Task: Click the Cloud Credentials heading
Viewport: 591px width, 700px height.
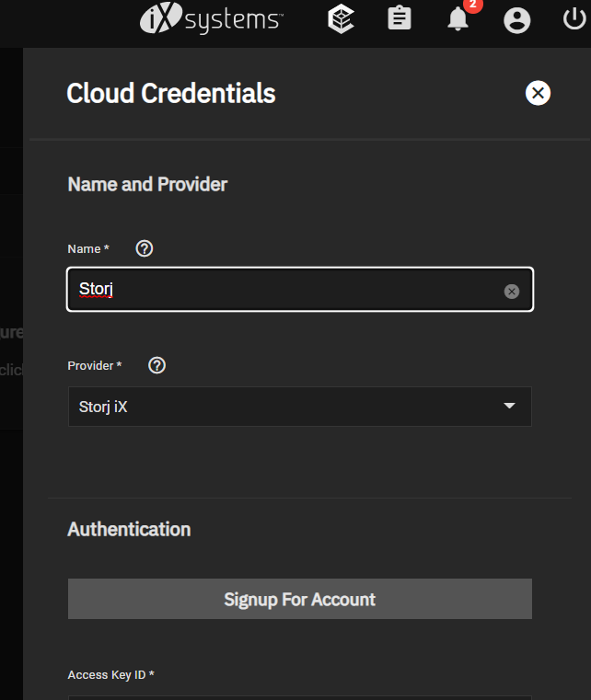Action: [171, 93]
